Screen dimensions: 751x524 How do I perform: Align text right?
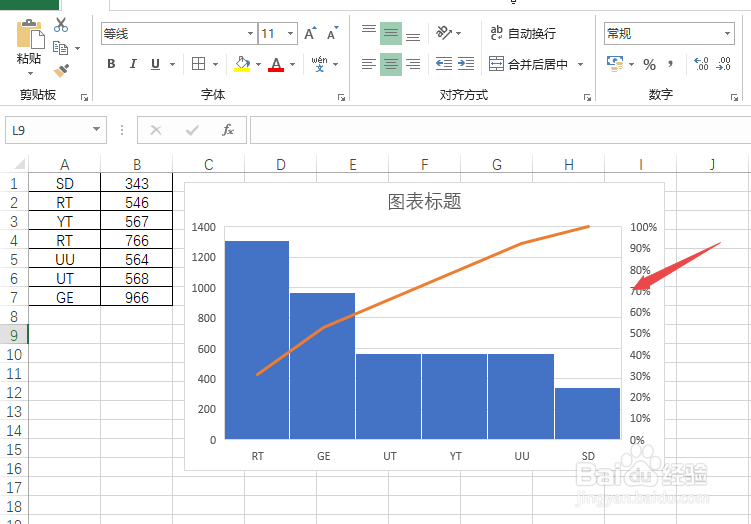tap(413, 64)
